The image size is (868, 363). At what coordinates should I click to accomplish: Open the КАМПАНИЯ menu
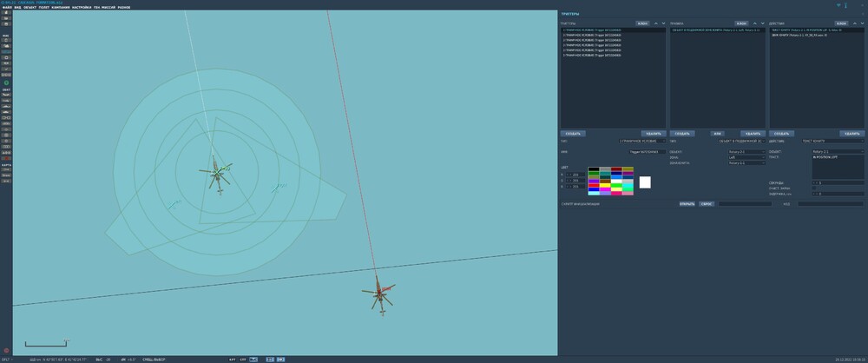(61, 7)
